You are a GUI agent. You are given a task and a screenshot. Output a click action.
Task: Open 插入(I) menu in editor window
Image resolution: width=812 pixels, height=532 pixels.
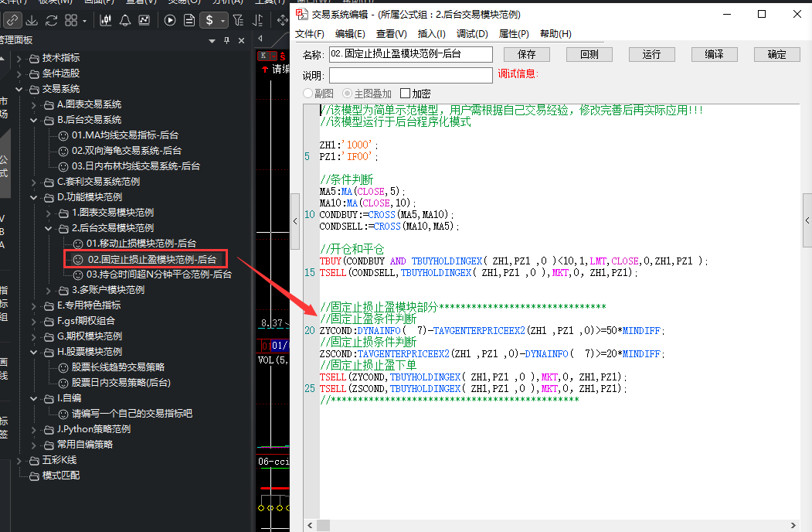point(431,34)
